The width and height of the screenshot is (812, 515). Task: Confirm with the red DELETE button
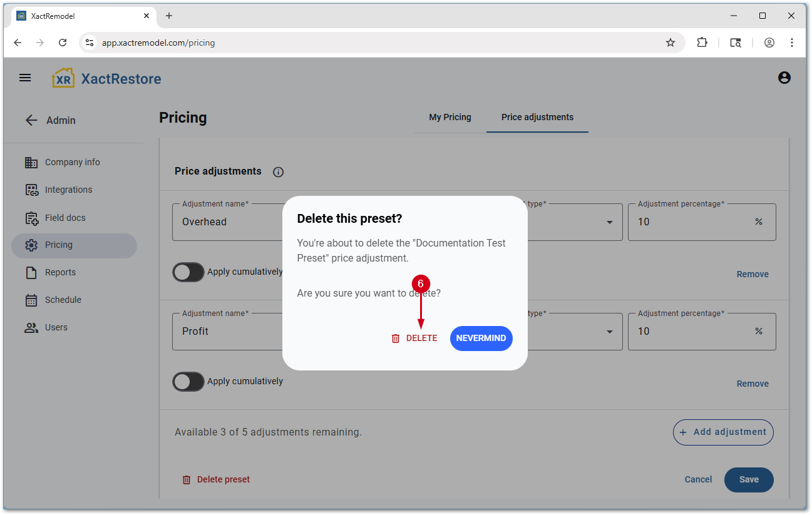(x=414, y=339)
